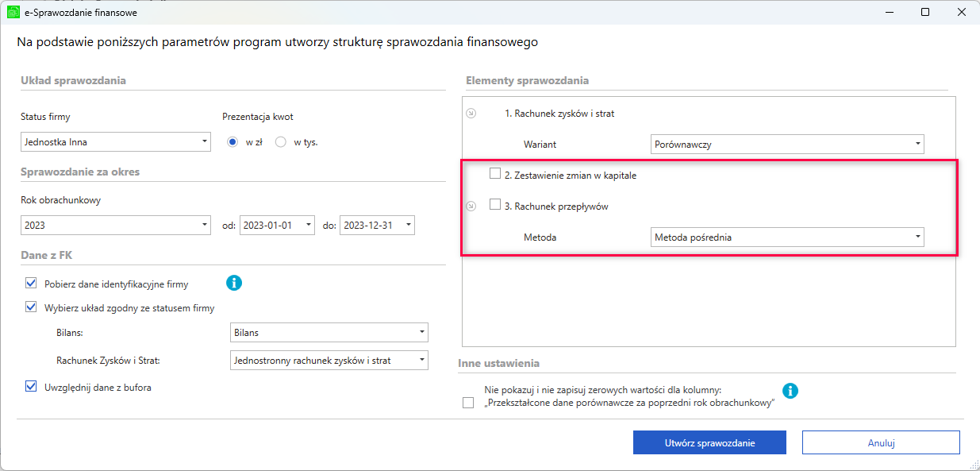The width and height of the screenshot is (980, 471).
Task: Open Status firmy dropdown Jednostka Inna
Action: pyautogui.click(x=116, y=142)
